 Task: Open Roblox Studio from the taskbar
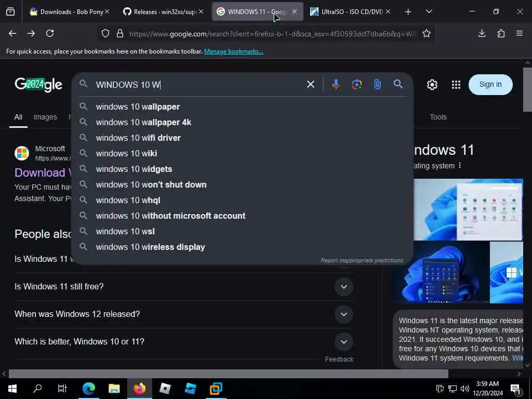click(x=190, y=388)
